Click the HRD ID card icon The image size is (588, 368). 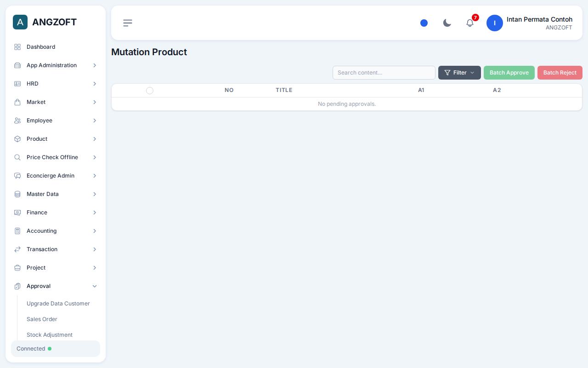17,84
